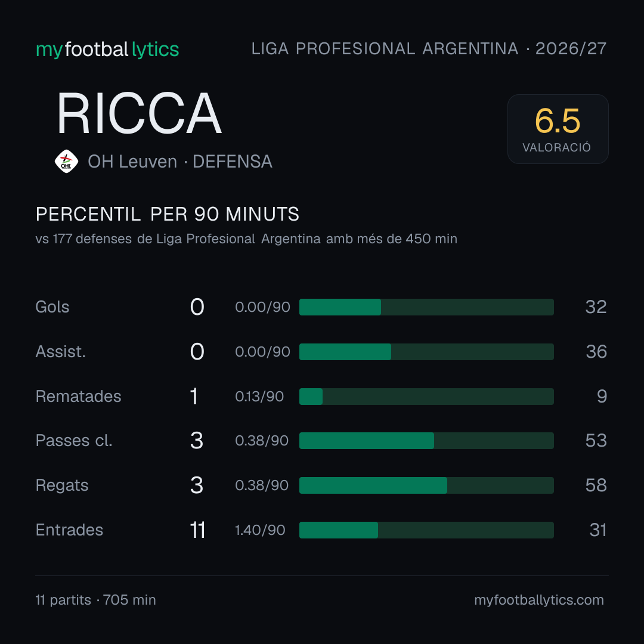This screenshot has width=644, height=644.
Task: Select the Regats percentile number 58
Action: (x=596, y=485)
